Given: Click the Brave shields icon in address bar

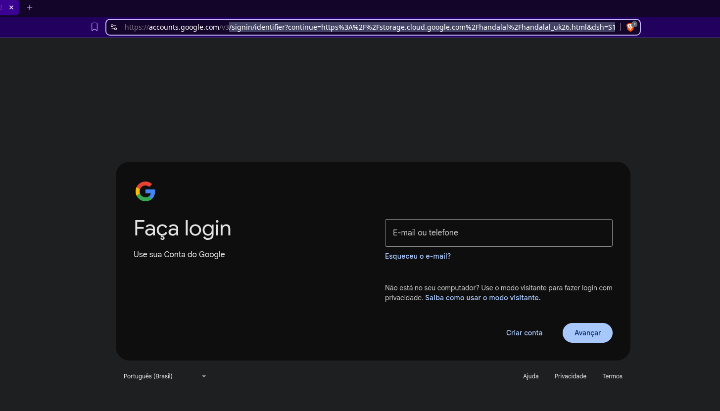Looking at the screenshot, I should click(630, 27).
